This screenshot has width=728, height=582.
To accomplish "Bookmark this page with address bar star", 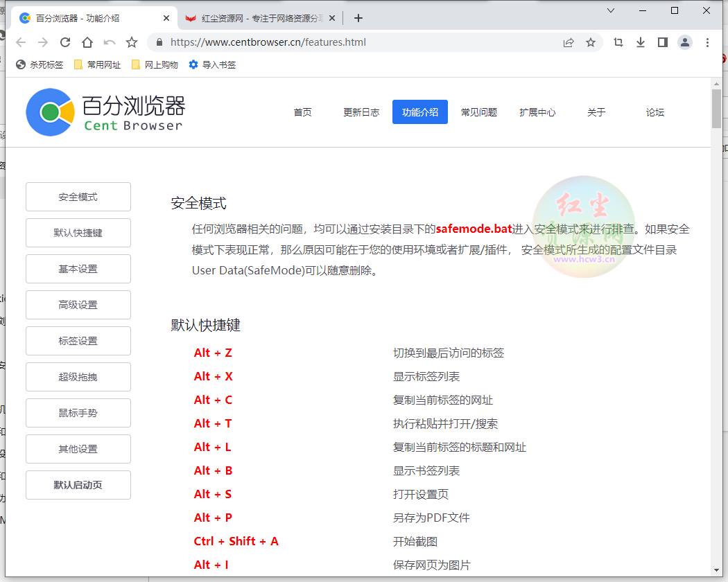I will (x=591, y=42).
